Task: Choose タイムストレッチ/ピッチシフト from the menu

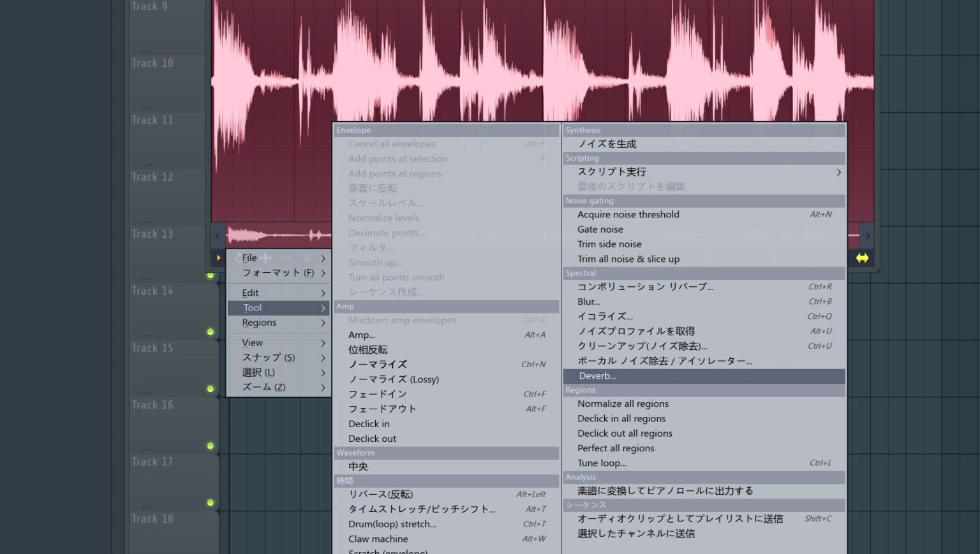Action: click(421, 509)
